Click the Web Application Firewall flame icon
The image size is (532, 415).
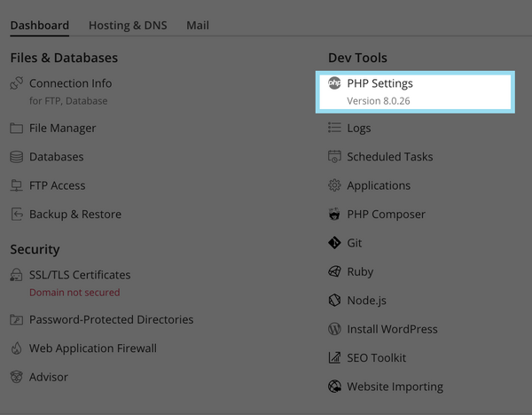(16, 348)
